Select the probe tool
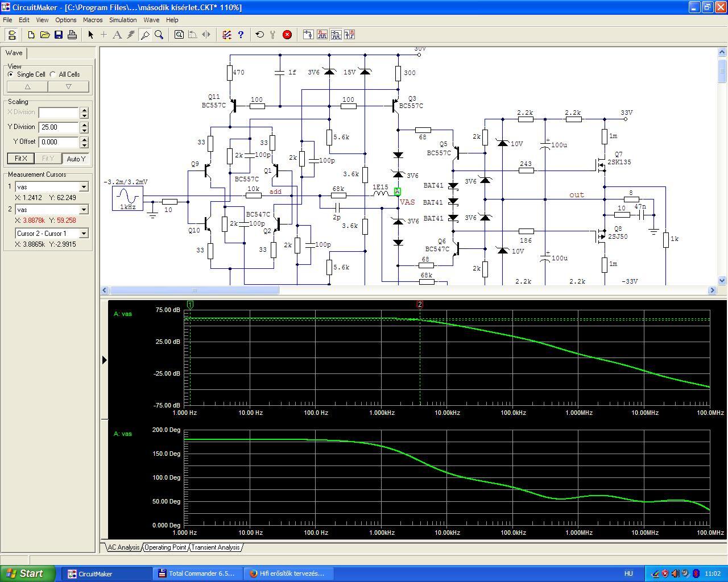 [x=145, y=35]
